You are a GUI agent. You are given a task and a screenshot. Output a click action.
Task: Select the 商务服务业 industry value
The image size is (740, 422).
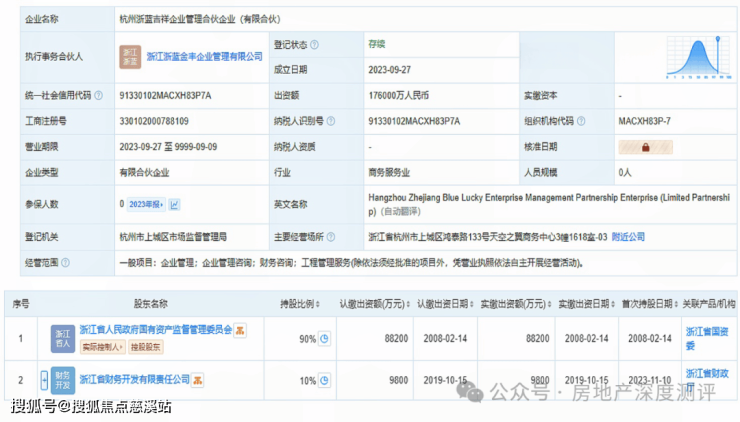[x=389, y=173]
